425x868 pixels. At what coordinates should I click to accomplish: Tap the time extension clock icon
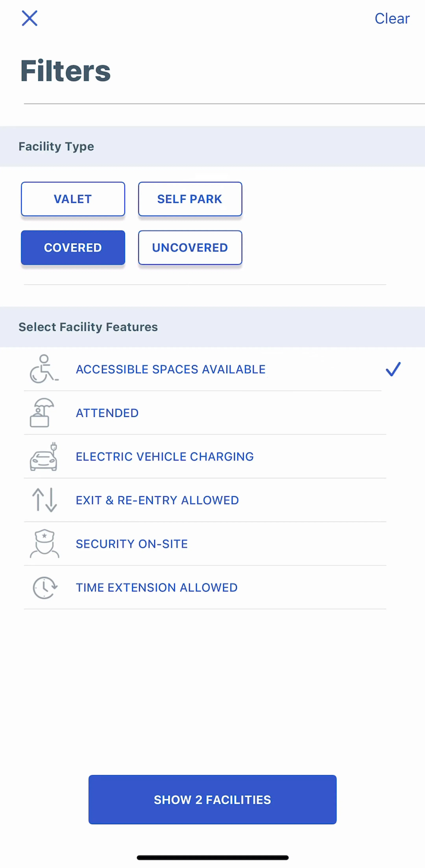[x=45, y=587]
